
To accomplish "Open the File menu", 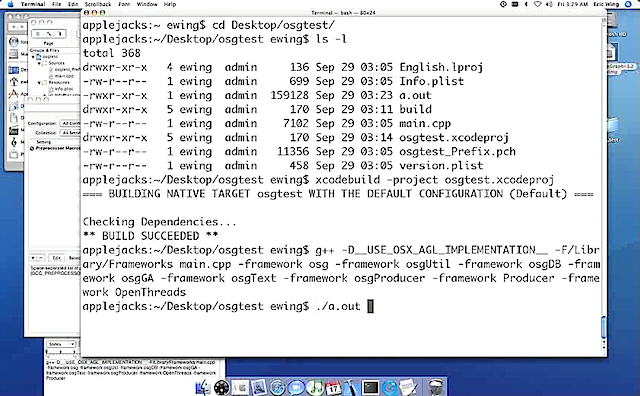I will coord(57,4).
